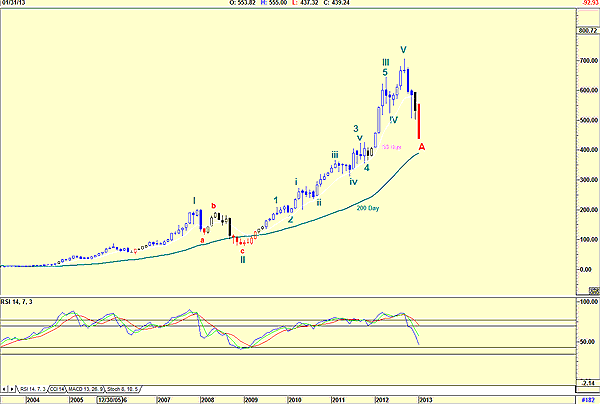Click the 2004 year label on time axis

(33, 398)
